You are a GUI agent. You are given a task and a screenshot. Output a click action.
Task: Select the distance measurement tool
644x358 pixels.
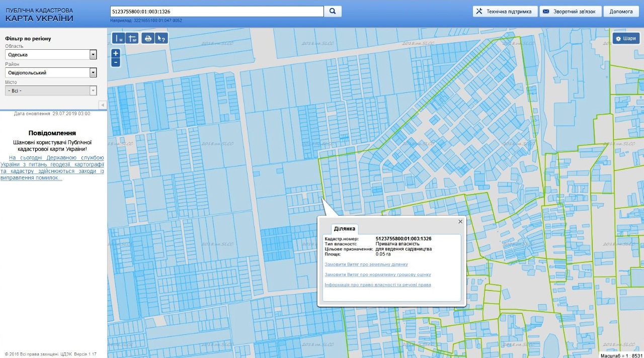[119, 38]
